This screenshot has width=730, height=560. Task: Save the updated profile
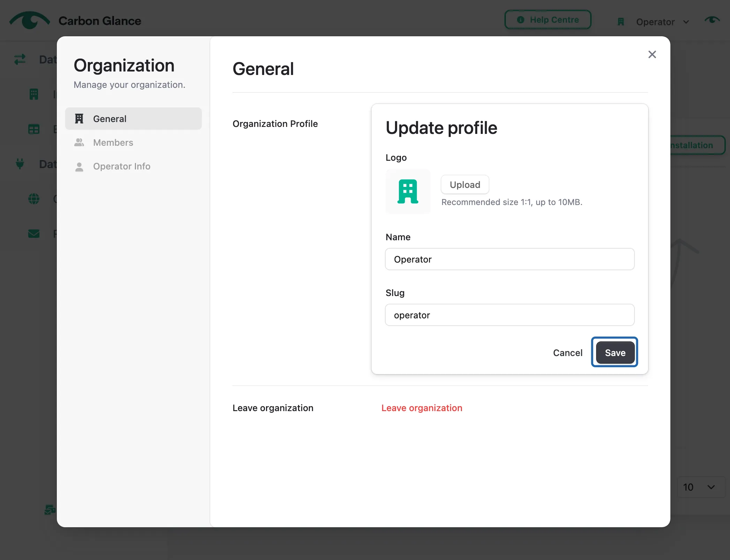615,353
